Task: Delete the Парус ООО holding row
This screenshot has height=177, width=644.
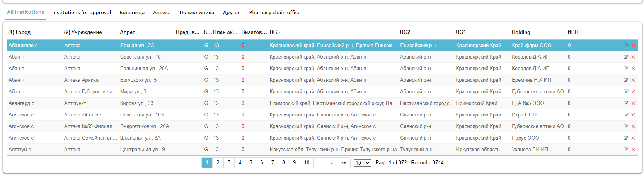Action: pyautogui.click(x=633, y=138)
